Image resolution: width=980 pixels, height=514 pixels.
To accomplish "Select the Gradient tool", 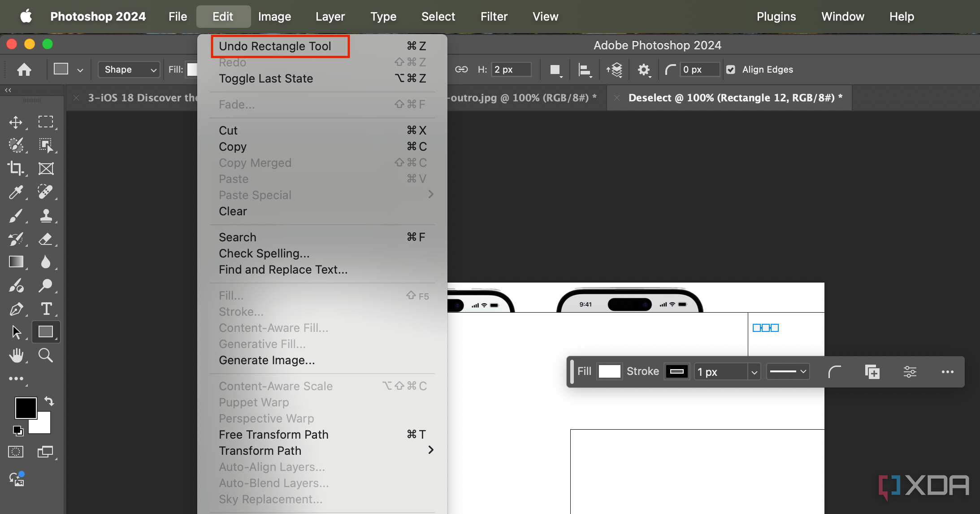I will click(16, 262).
